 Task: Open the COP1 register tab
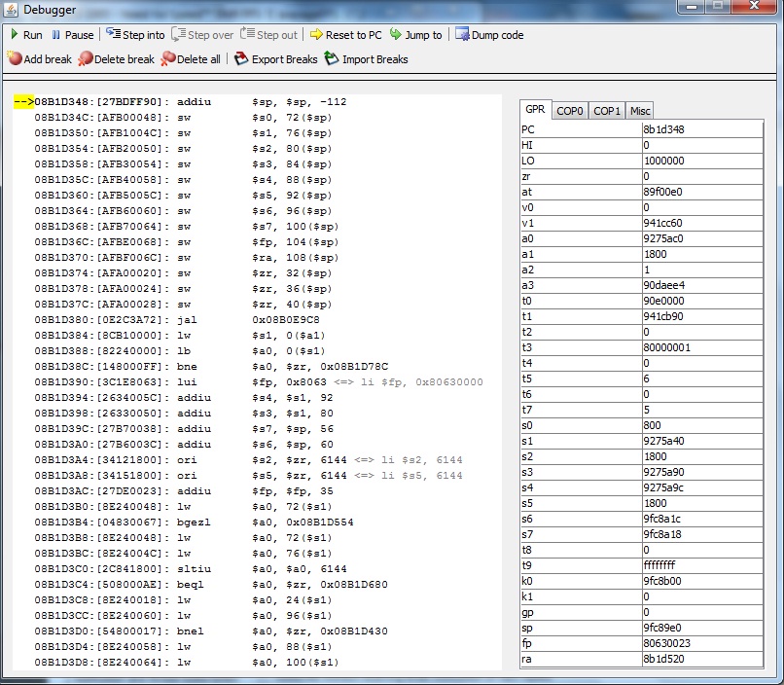click(607, 111)
